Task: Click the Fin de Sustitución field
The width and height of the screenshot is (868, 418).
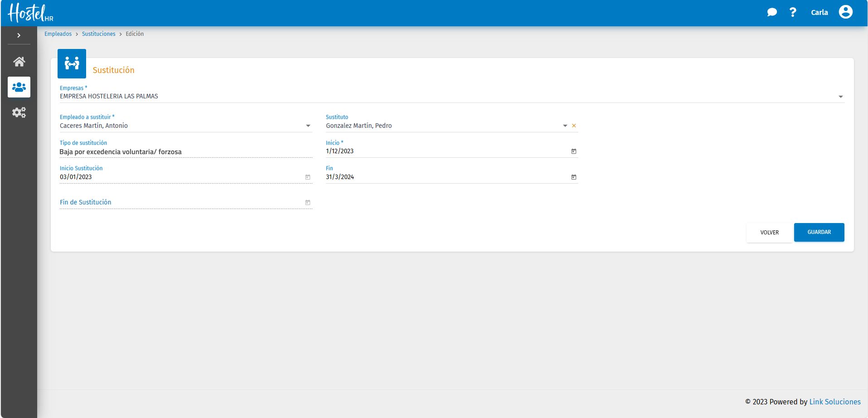Action: pos(181,203)
